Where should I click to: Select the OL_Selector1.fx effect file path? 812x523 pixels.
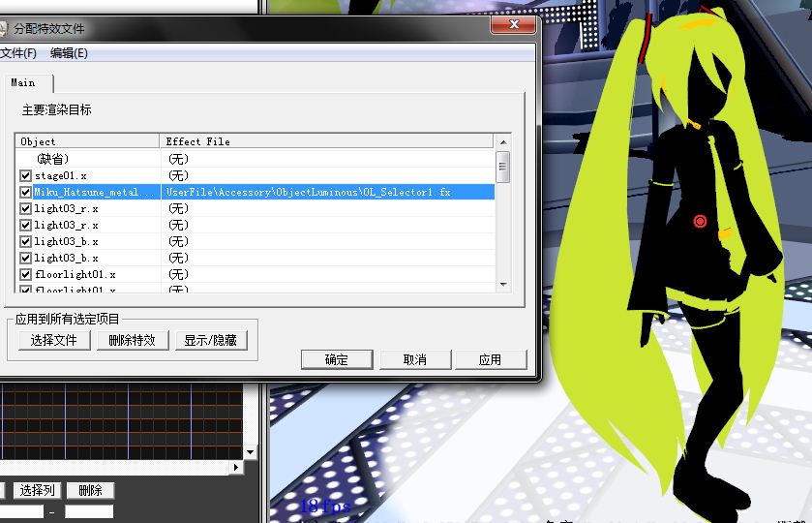coord(308,193)
